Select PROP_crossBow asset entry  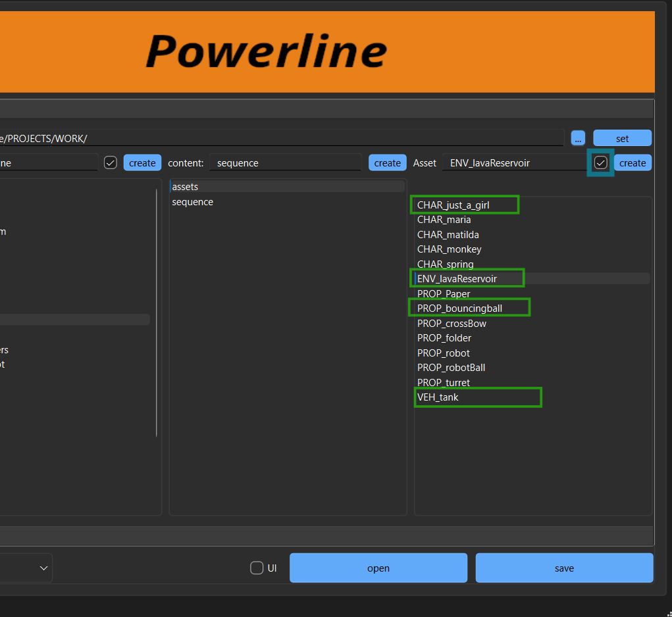452,324
